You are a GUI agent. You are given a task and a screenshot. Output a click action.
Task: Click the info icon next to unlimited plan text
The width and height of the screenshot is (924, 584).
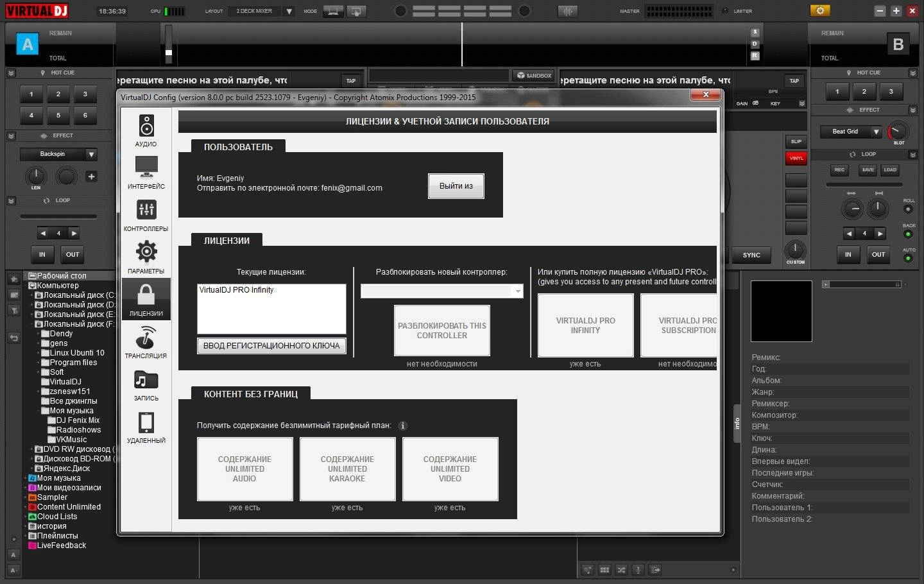tap(403, 425)
